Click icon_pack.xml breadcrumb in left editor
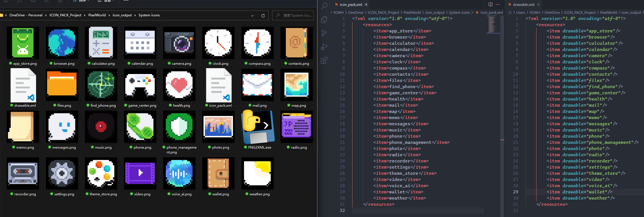 (492, 12)
